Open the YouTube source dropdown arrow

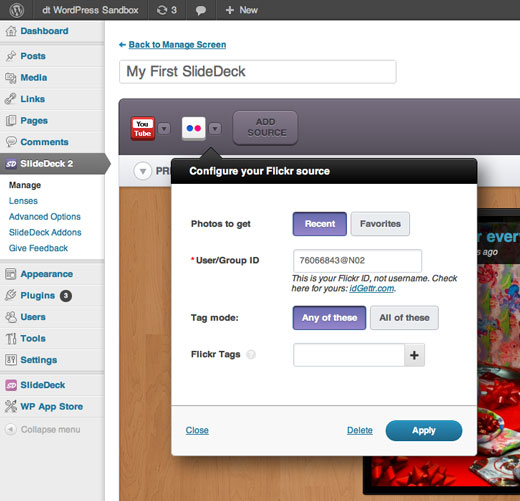pyautogui.click(x=164, y=129)
